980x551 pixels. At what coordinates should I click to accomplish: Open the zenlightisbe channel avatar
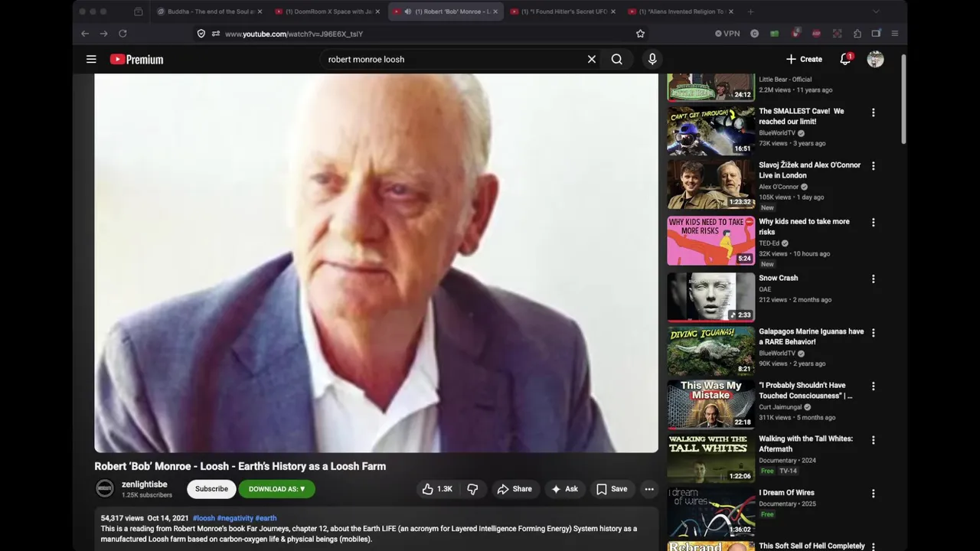click(105, 489)
